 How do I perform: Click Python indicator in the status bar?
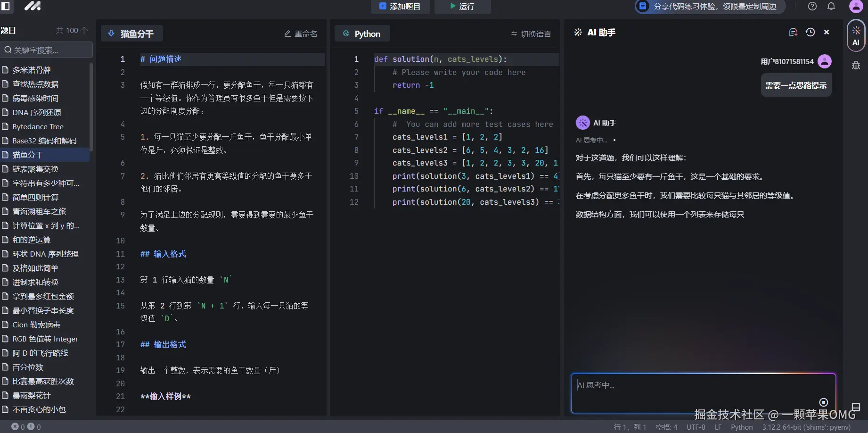click(x=741, y=427)
